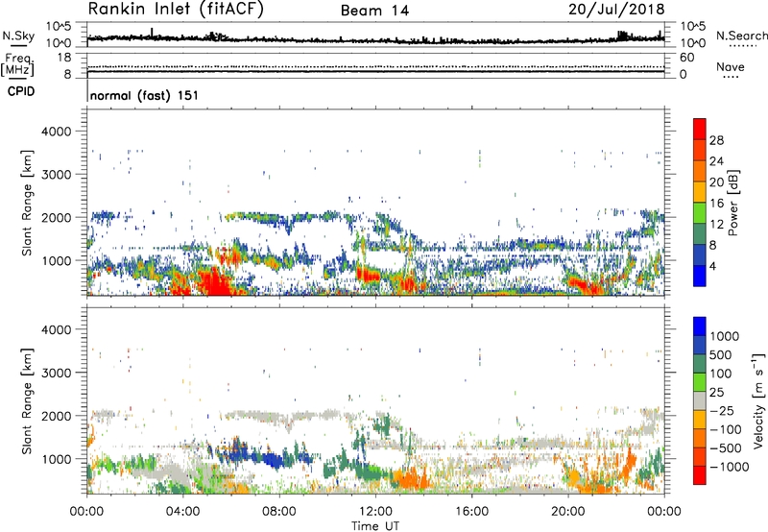Click the '28' label on power colorbar
Viewport: 768px width, 532px height.
(x=716, y=140)
